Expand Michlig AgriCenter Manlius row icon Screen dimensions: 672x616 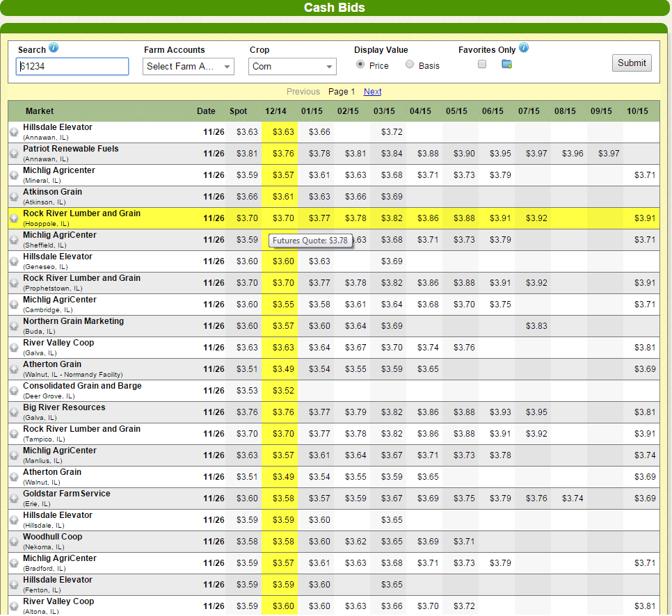(14, 455)
